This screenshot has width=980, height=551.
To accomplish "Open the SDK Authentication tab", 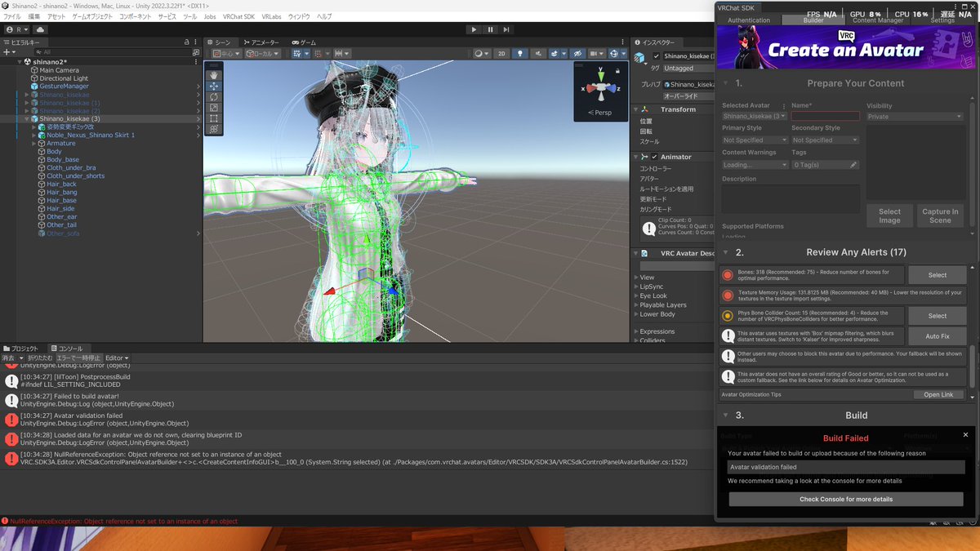I will [749, 20].
